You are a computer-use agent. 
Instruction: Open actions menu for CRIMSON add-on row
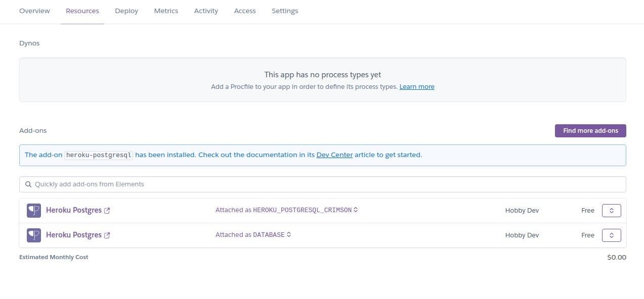(x=611, y=211)
